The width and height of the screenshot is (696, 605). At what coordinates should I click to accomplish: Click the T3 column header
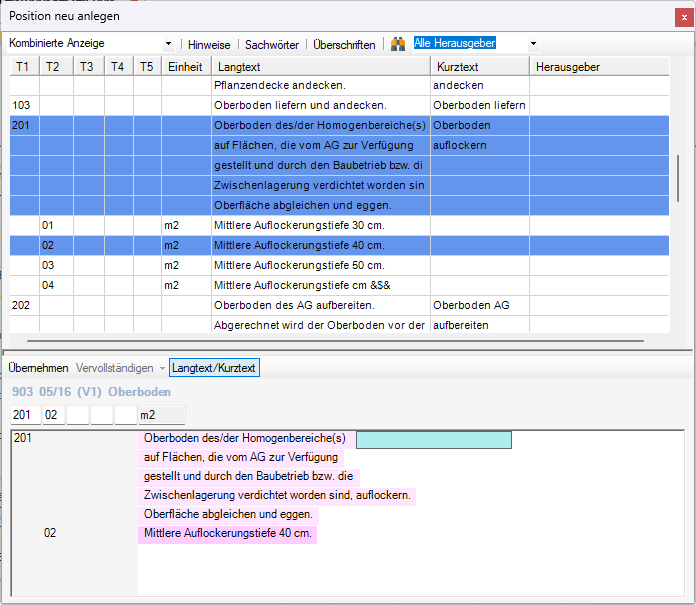click(x=89, y=67)
